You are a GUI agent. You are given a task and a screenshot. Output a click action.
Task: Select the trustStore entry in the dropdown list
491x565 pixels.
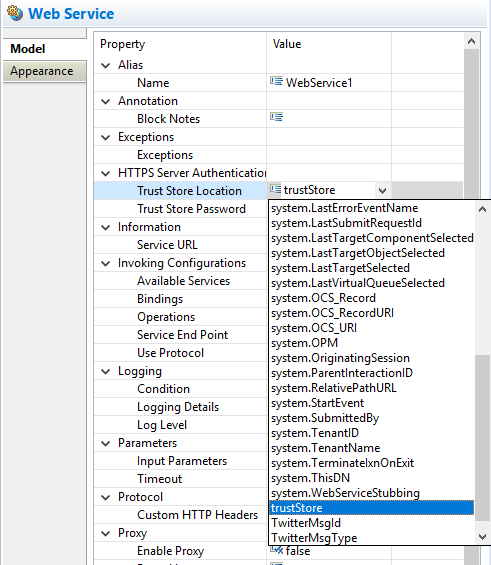pyautogui.click(x=372, y=508)
